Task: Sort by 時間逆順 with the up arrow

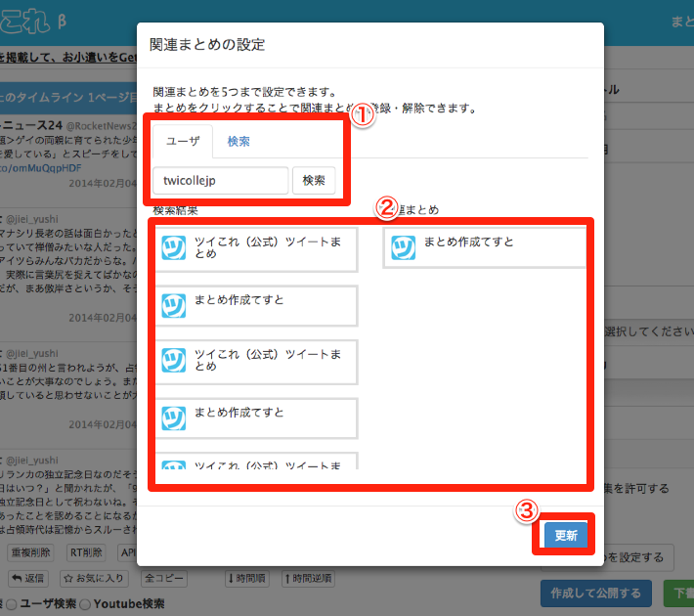Action: 308,579
